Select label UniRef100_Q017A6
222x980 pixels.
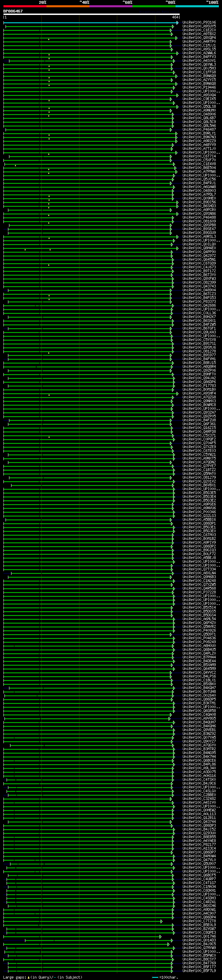point(199,937)
